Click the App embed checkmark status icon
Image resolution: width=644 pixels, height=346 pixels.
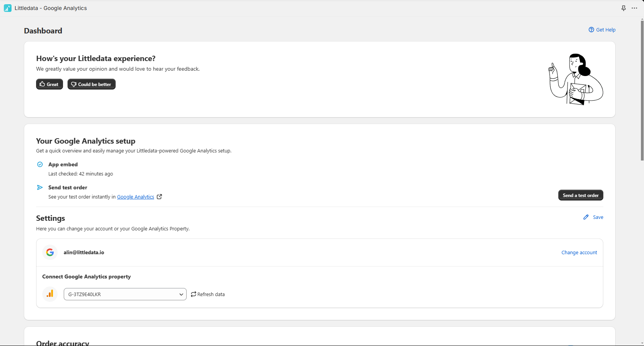(40, 164)
